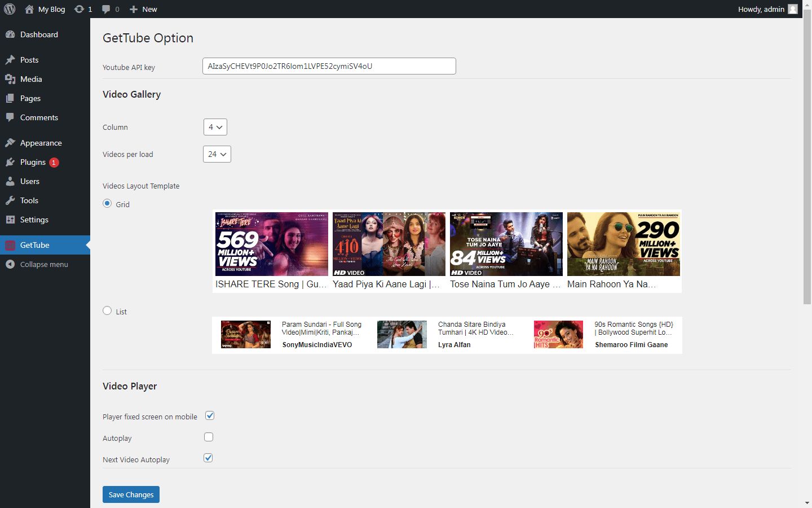Click the Dashboard gauge icon

click(x=10, y=34)
